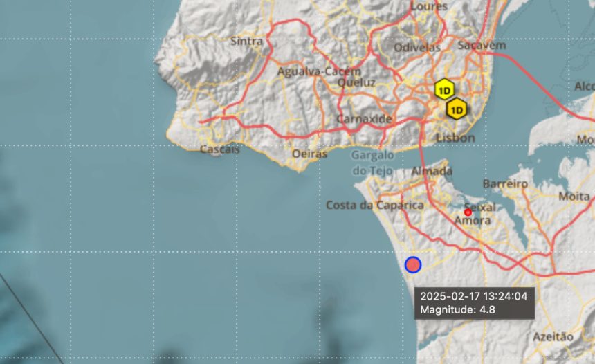Select the Almada map label
Screen dimensions: 595x364
pyautogui.click(x=432, y=171)
